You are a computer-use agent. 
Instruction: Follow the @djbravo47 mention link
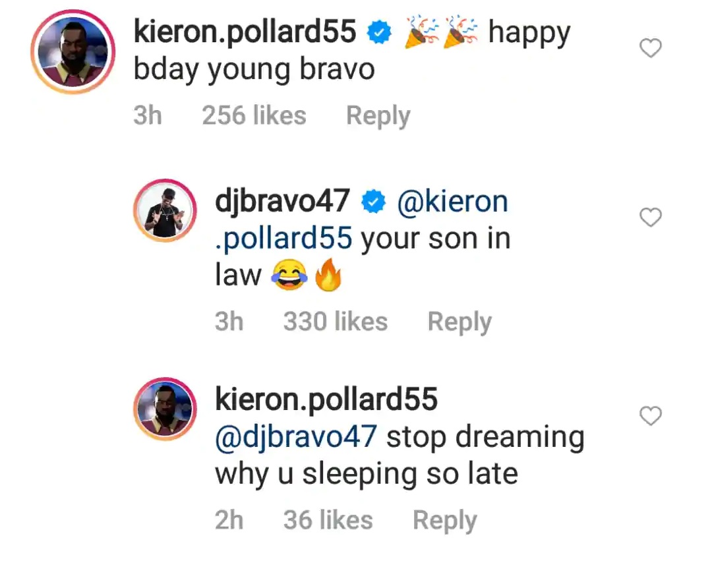(x=295, y=437)
